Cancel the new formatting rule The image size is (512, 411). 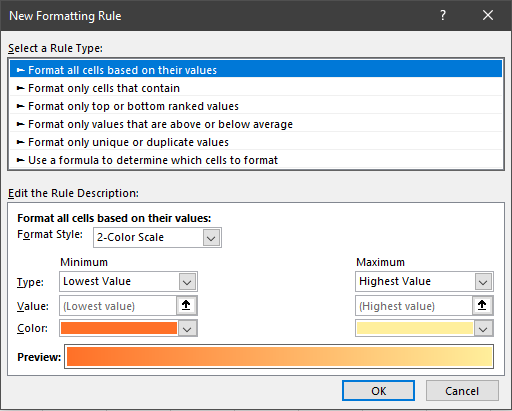(462, 391)
